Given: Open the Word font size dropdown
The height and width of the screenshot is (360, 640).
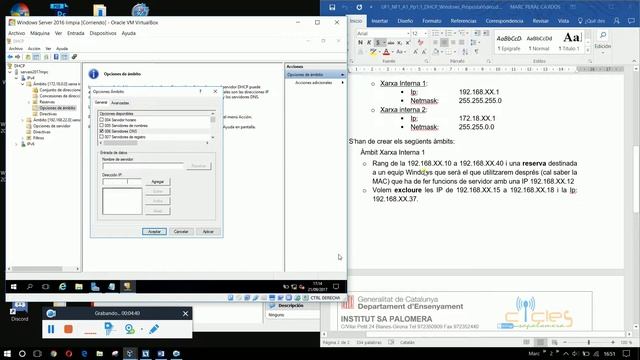Looking at the screenshot, I should click(426, 33).
